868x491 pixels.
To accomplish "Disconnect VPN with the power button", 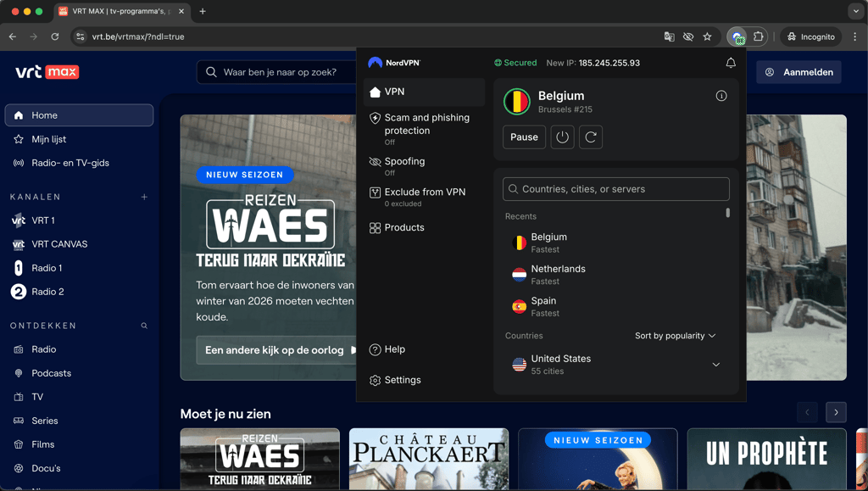I will point(562,137).
